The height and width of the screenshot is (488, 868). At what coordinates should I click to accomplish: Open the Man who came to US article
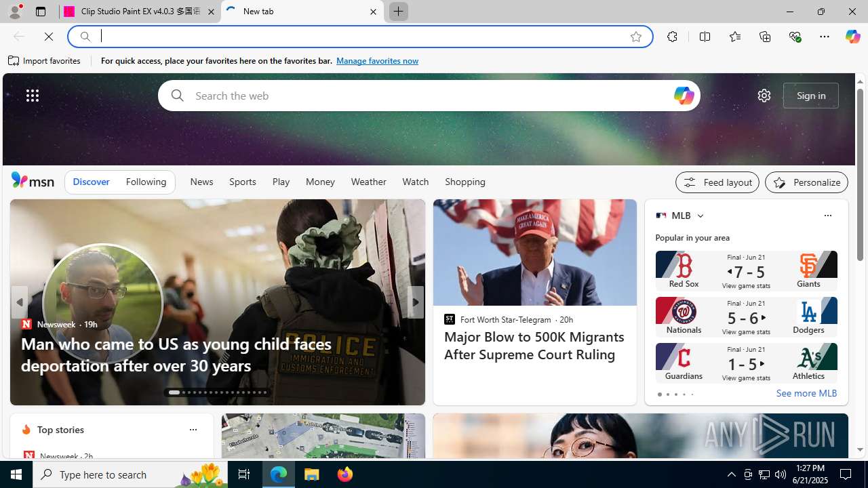[x=176, y=354]
